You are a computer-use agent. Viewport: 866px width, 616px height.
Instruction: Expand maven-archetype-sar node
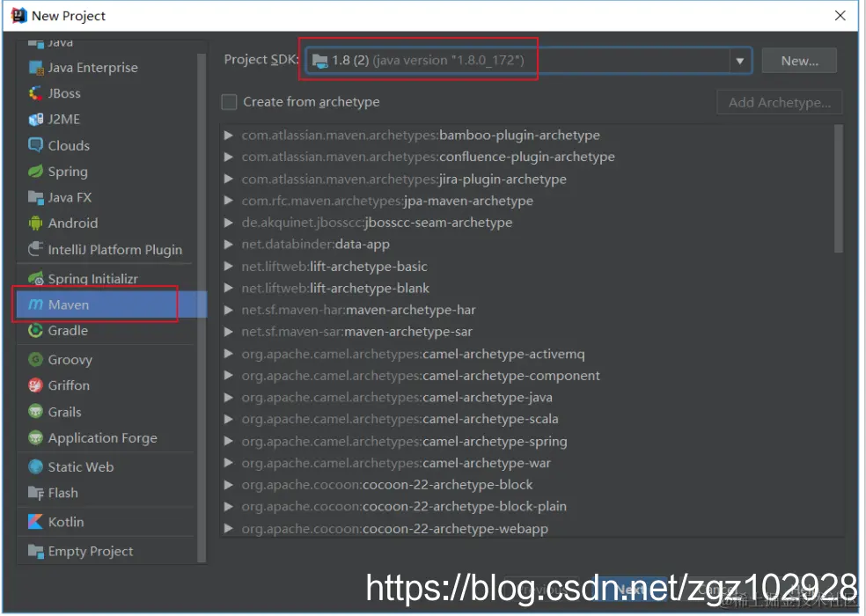228,332
